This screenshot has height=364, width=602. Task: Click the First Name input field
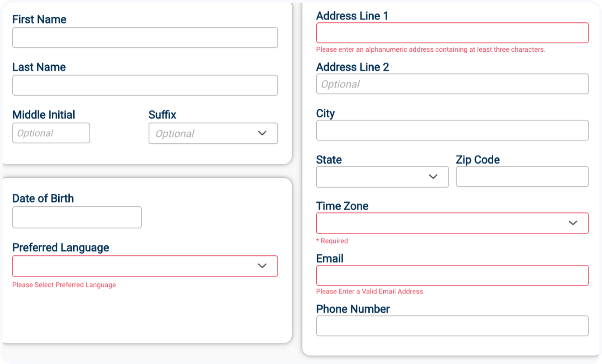[x=145, y=38]
